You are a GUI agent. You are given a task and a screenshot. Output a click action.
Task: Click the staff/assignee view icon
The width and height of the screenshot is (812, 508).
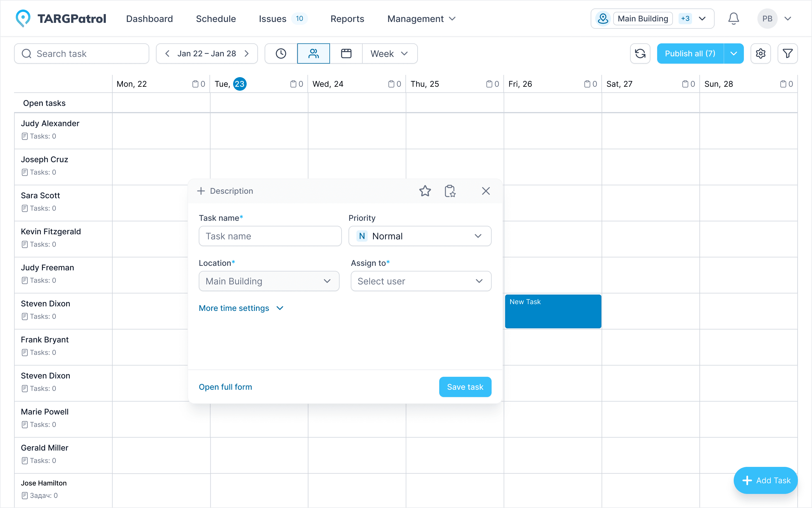click(314, 54)
